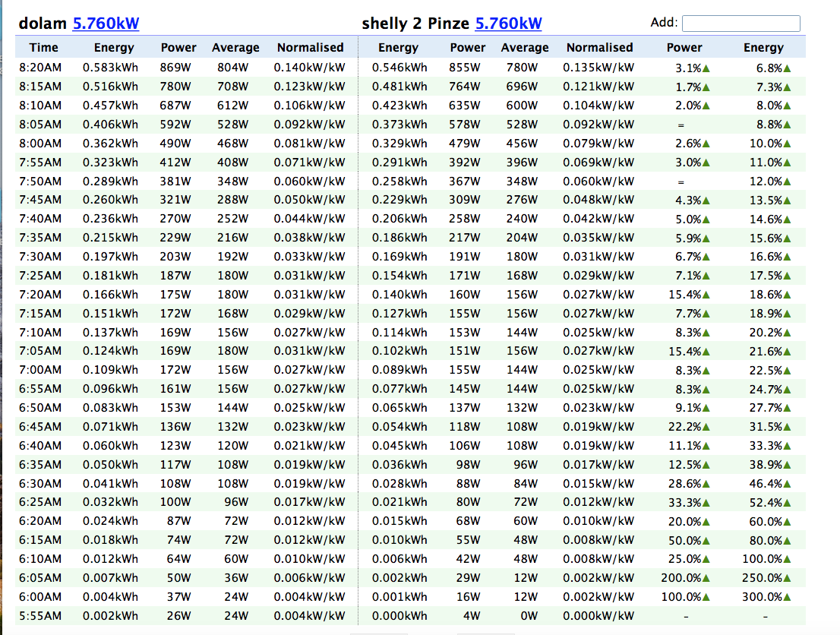Click the 0.329kWh energy value
Image resolution: width=840 pixels, height=635 pixels.
click(399, 143)
